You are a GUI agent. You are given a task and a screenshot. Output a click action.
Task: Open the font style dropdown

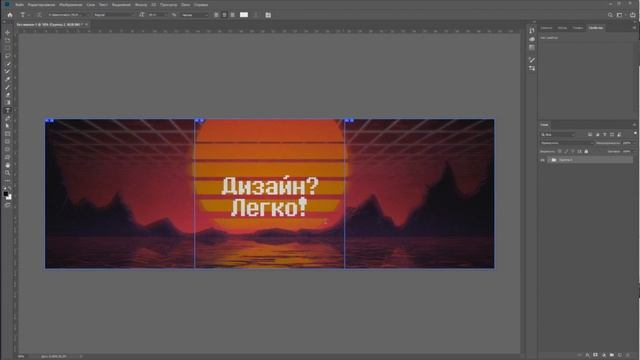113,15
